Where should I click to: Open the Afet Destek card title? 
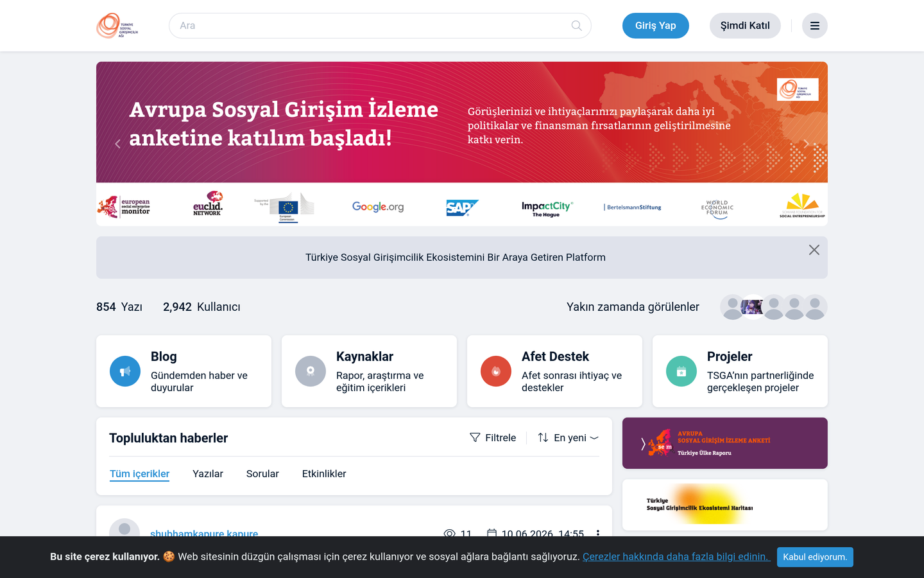[x=555, y=356]
